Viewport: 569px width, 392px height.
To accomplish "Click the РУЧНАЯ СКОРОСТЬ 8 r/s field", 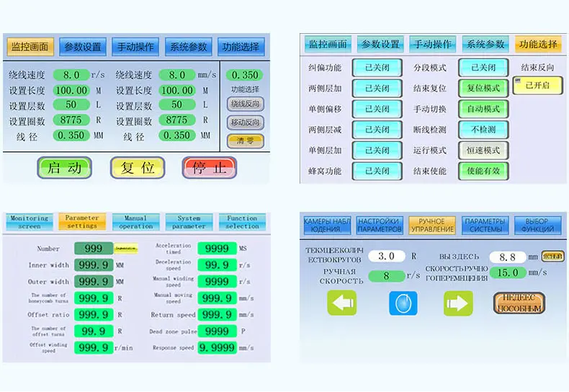I will point(387,276).
